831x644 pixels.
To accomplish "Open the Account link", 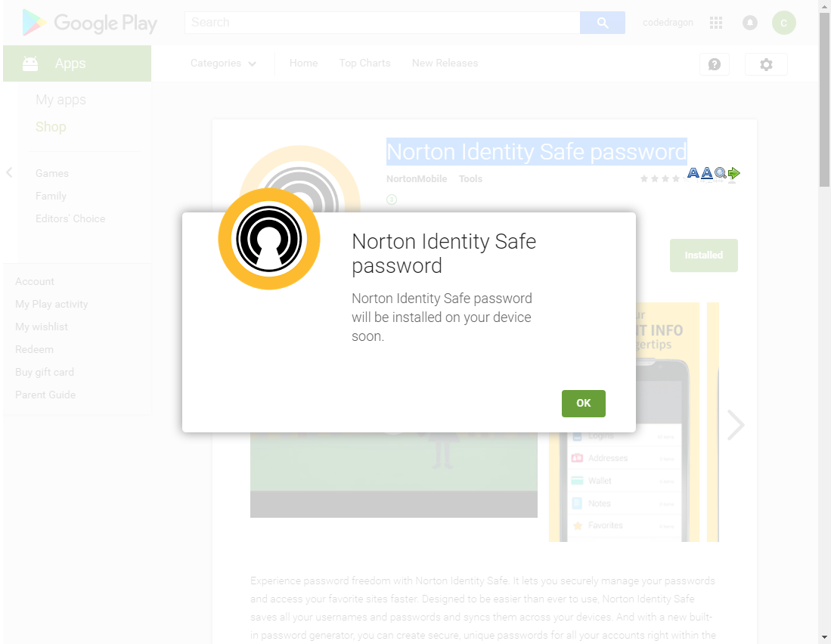I will (x=35, y=281).
